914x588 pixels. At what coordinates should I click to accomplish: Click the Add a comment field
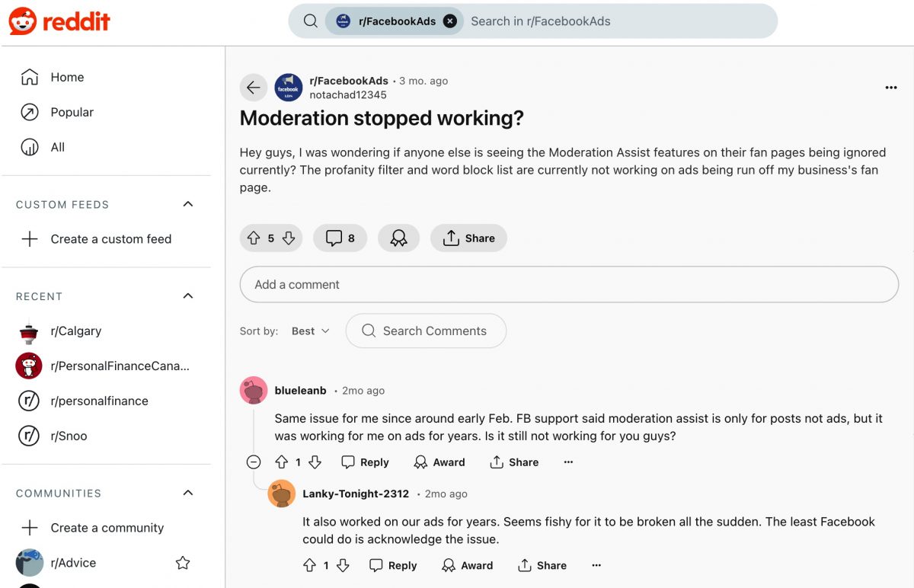coord(569,284)
